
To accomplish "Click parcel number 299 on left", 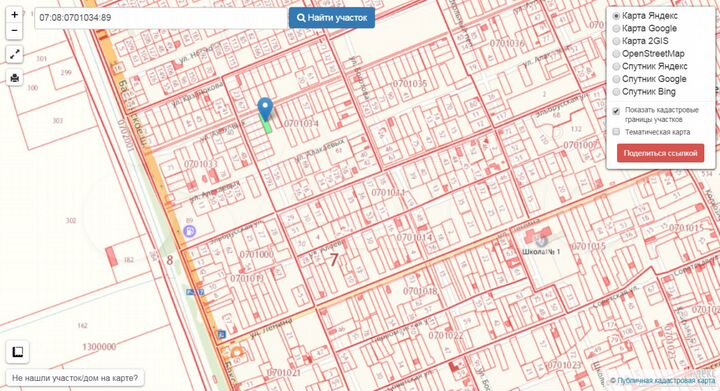I will click(x=66, y=73).
